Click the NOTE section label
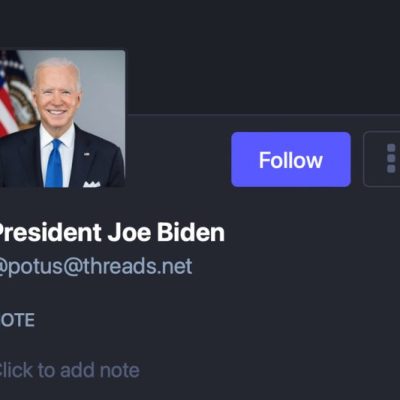The height and width of the screenshot is (400, 400). 17,320
